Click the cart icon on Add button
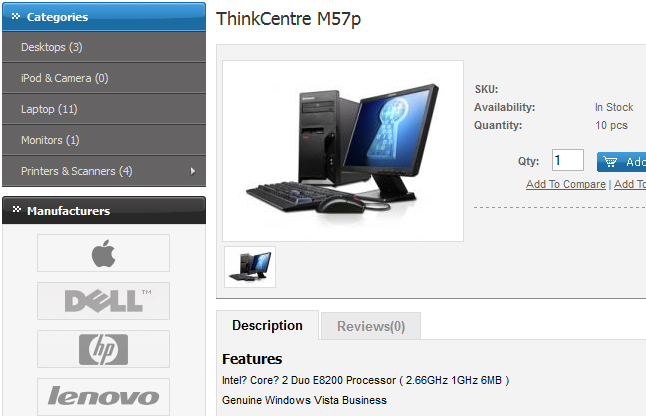This screenshot has width=646, height=416. coord(611,162)
